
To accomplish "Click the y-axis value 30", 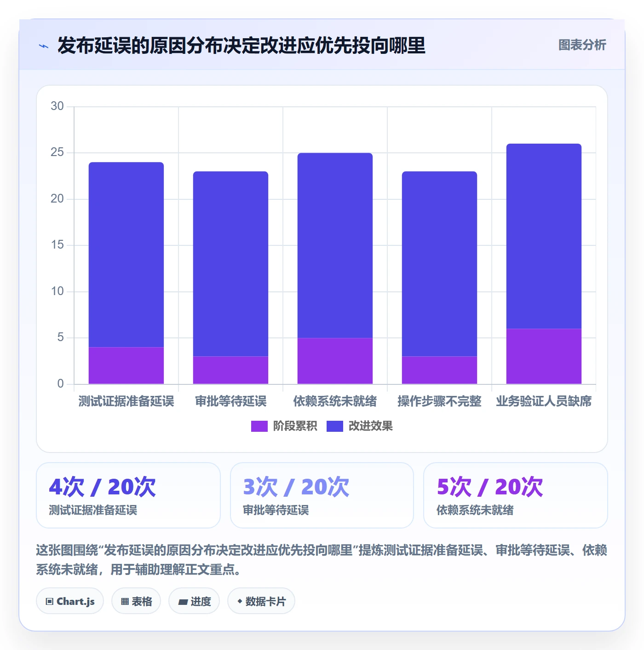I will [57, 106].
